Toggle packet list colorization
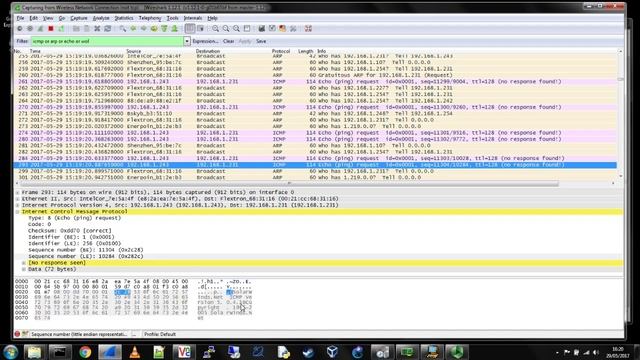This screenshot has width=640, height=360. pyautogui.click(x=190, y=29)
